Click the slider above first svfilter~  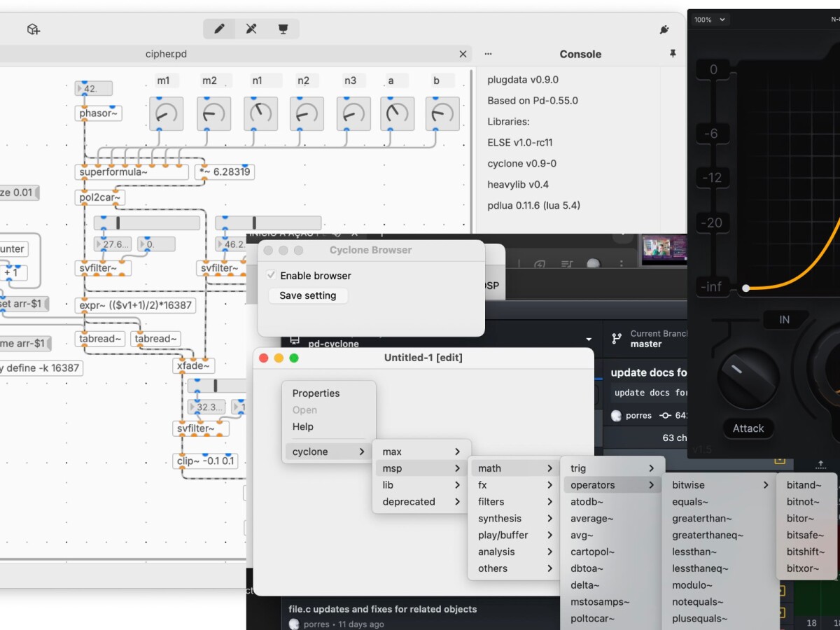147,223
